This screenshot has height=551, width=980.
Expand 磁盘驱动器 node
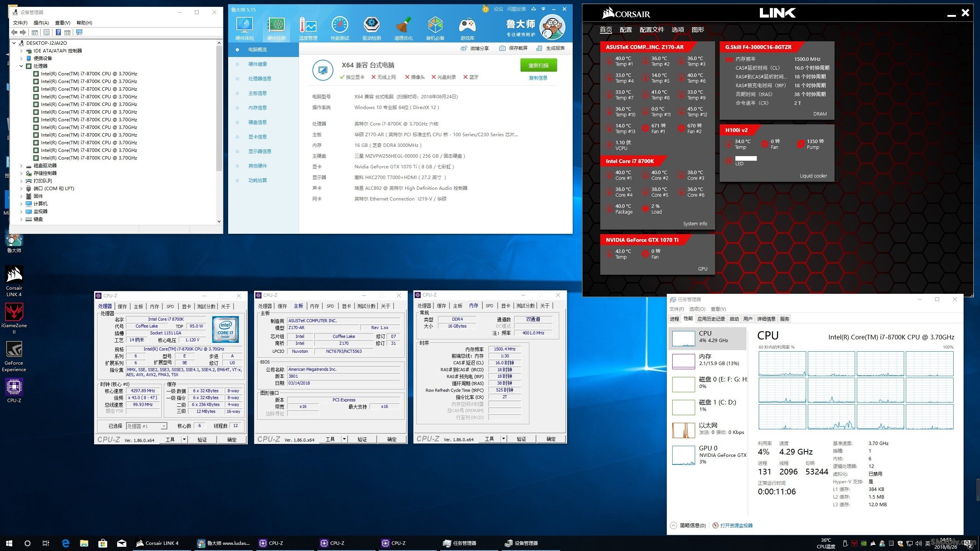click(x=21, y=166)
